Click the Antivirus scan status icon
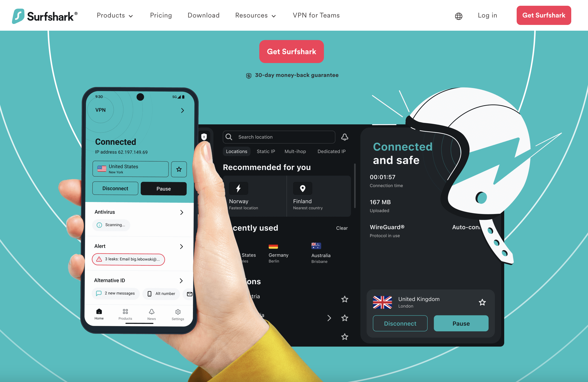Image resolution: width=588 pixels, height=382 pixels. pyautogui.click(x=99, y=225)
